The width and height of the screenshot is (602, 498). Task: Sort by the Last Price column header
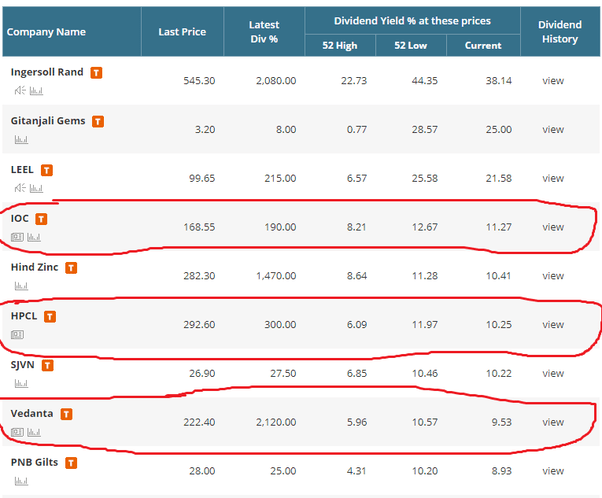(x=182, y=32)
